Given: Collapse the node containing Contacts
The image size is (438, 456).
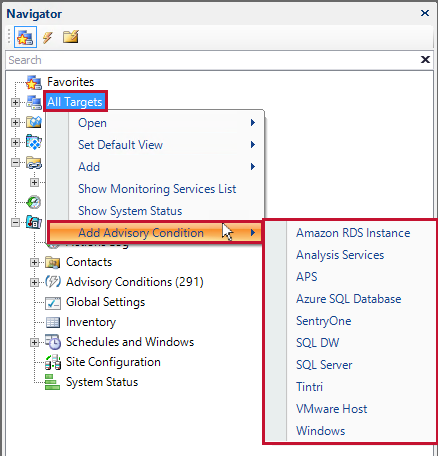Looking at the screenshot, I should 15,222.
